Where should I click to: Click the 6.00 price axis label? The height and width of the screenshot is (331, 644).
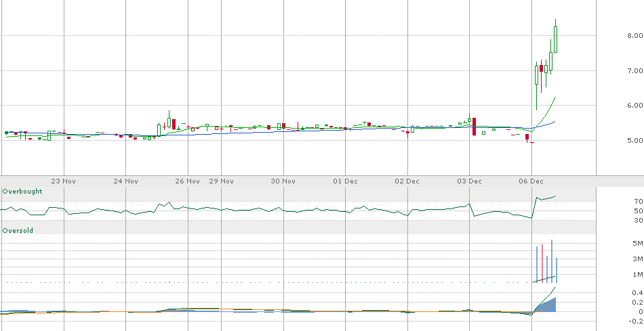[x=635, y=106]
